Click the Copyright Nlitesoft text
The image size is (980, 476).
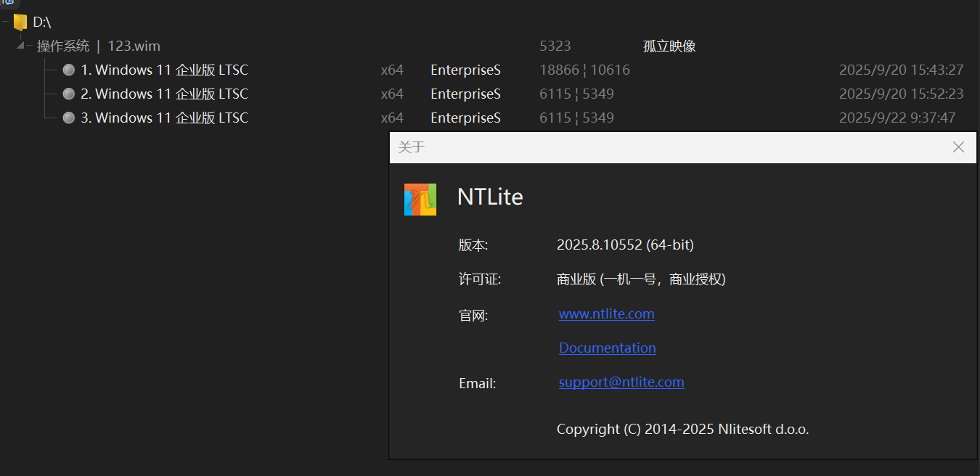[x=682, y=430]
